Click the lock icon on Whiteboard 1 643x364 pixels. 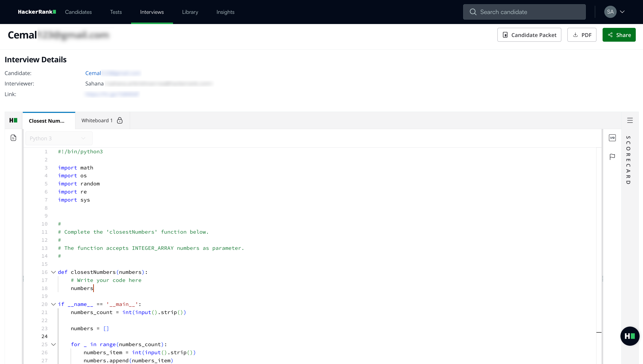pos(120,121)
